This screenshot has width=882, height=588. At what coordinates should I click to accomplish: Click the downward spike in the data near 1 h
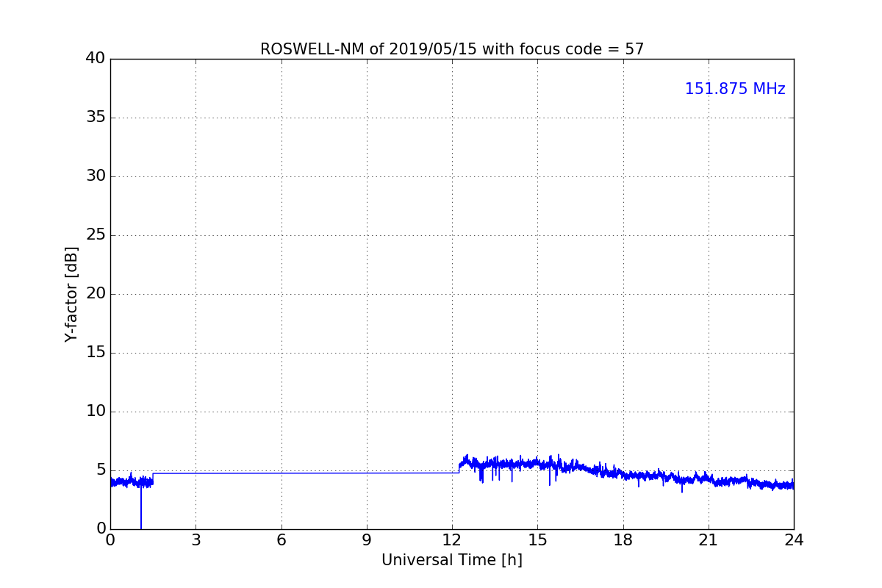(141, 507)
